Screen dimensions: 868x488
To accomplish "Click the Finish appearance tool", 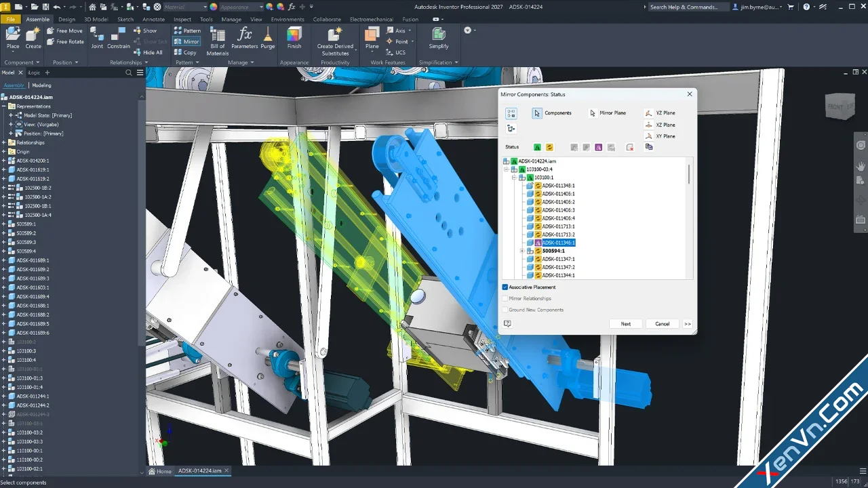I will tap(294, 39).
